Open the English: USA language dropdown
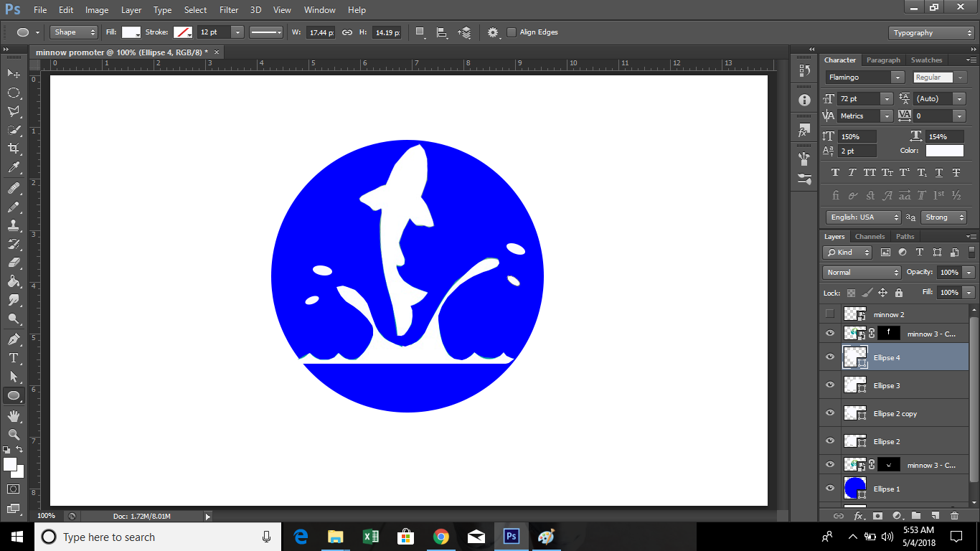 (x=863, y=217)
